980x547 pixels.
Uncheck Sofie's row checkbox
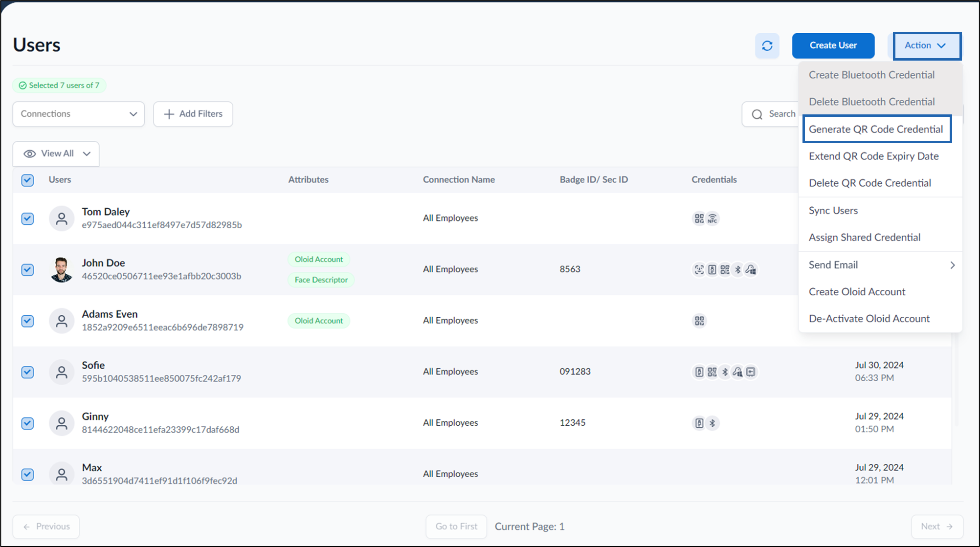pos(28,372)
